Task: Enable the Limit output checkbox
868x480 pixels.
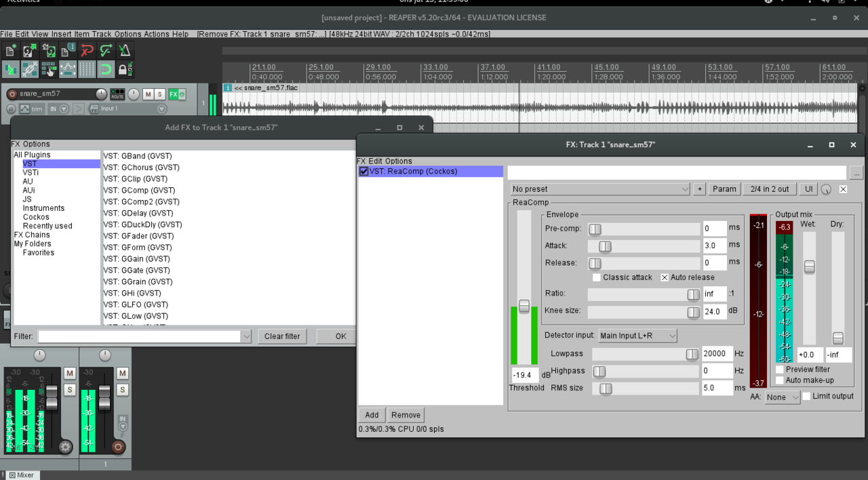Action: click(x=807, y=396)
